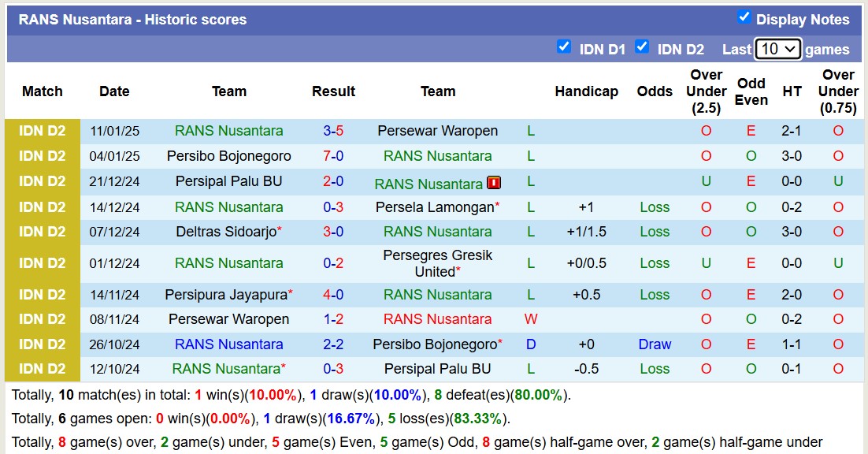This screenshot has width=868, height=454.
Task: Open the Persibo Bojonegoro team link
Action: (x=228, y=156)
